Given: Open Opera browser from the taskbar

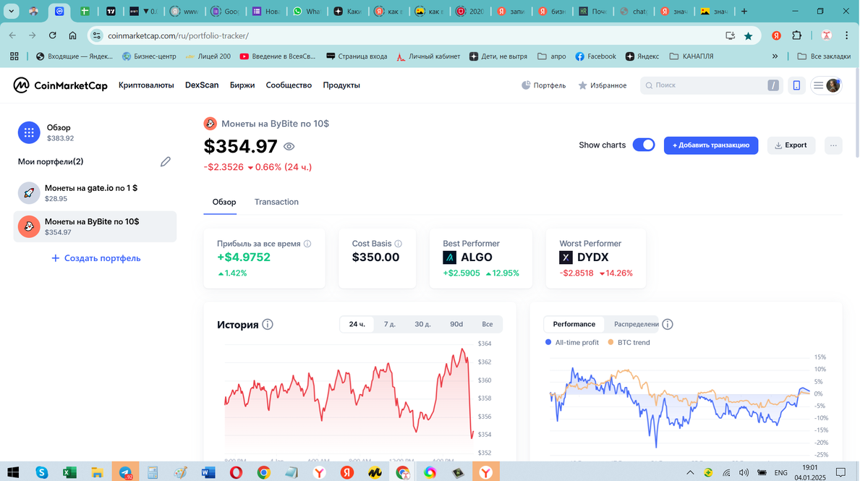Looking at the screenshot, I should coord(236,472).
